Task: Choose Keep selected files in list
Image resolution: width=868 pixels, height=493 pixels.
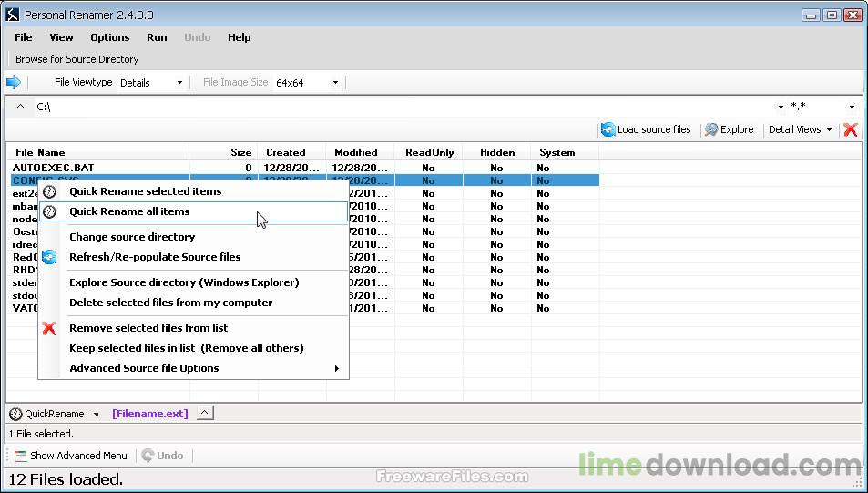Action: (194, 348)
